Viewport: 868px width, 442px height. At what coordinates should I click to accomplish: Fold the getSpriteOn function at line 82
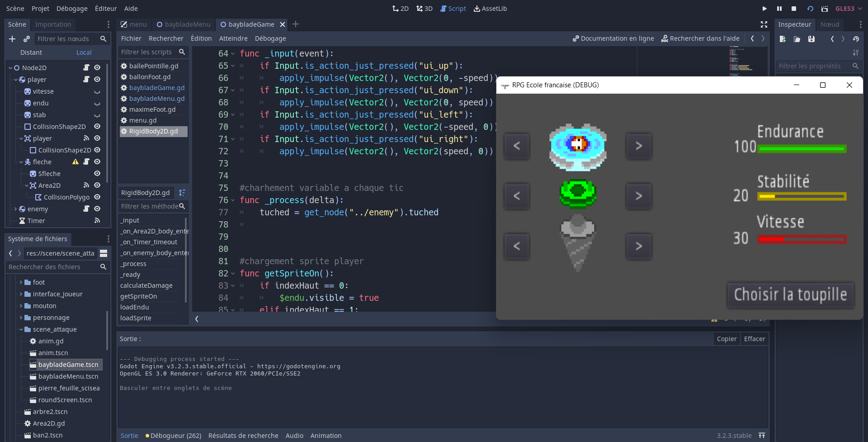[233, 274]
